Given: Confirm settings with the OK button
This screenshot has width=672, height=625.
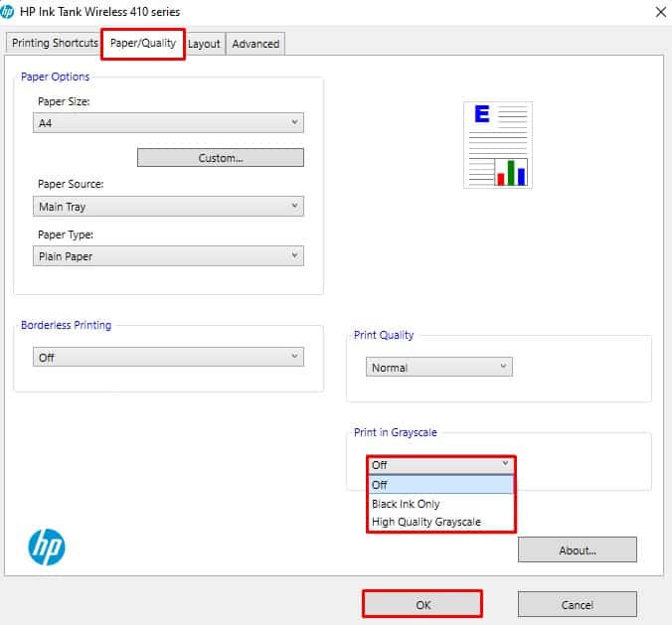Looking at the screenshot, I should point(422,604).
